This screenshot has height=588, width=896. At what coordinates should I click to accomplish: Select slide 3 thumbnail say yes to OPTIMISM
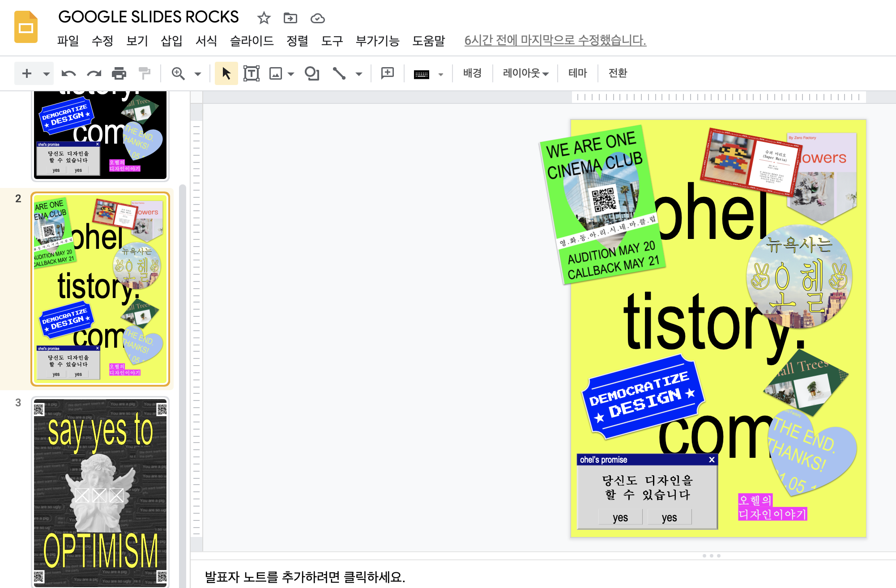point(100,491)
